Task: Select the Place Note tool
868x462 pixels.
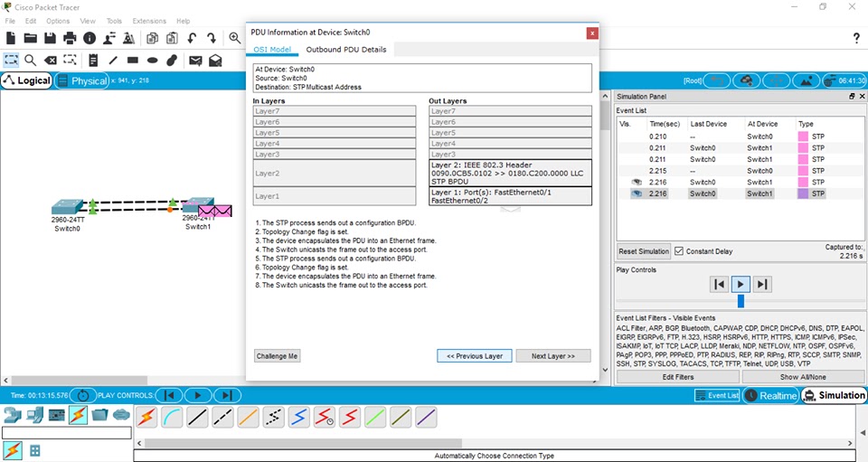Action: coord(93,61)
